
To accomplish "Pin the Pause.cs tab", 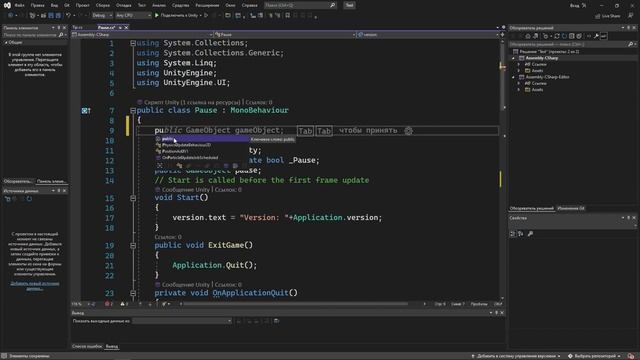I will click(120, 27).
